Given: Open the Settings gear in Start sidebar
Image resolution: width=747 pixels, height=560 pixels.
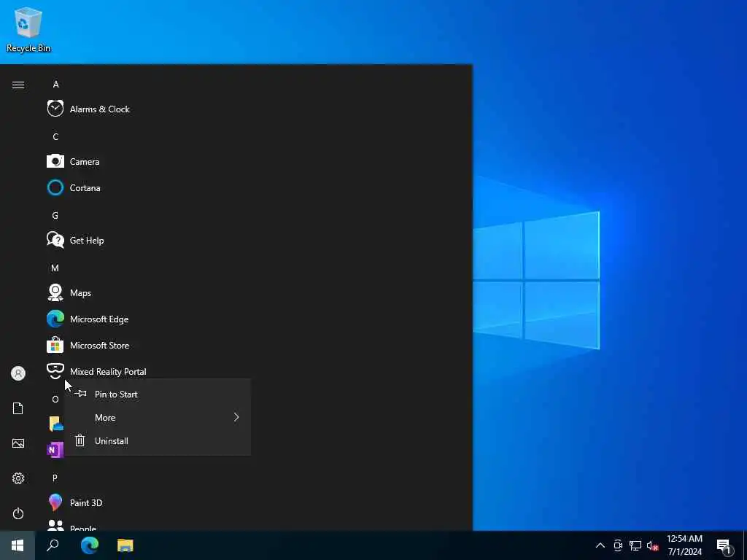Looking at the screenshot, I should 18,478.
